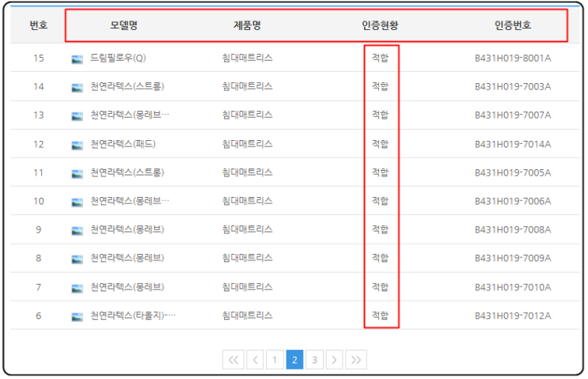The height and width of the screenshot is (379, 588).
Task: Open image icon in row 9
Action: point(77,231)
